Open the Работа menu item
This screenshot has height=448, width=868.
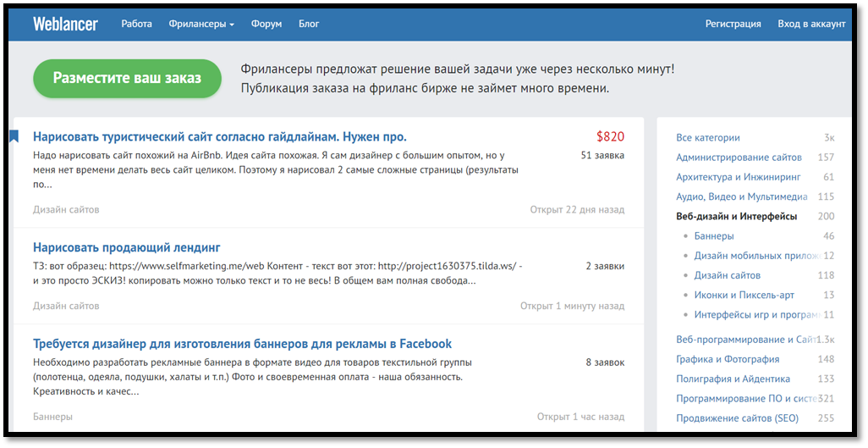pyautogui.click(x=136, y=24)
